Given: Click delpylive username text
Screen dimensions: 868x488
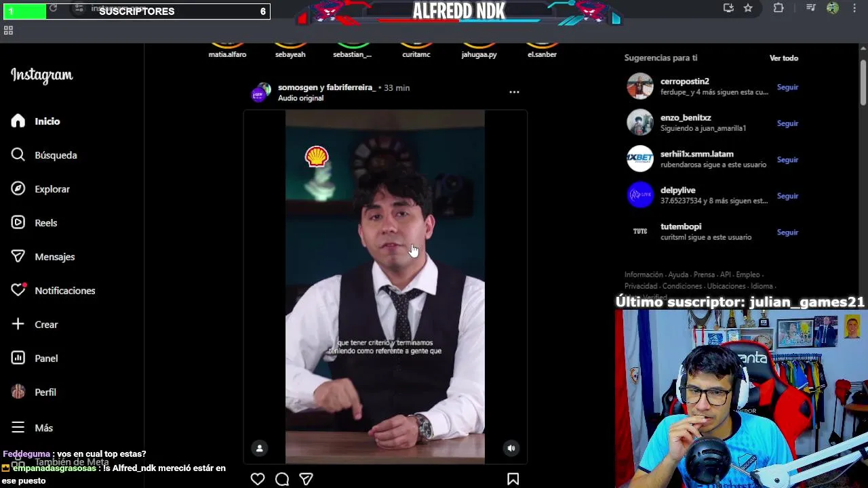Looking at the screenshot, I should click(678, 190).
